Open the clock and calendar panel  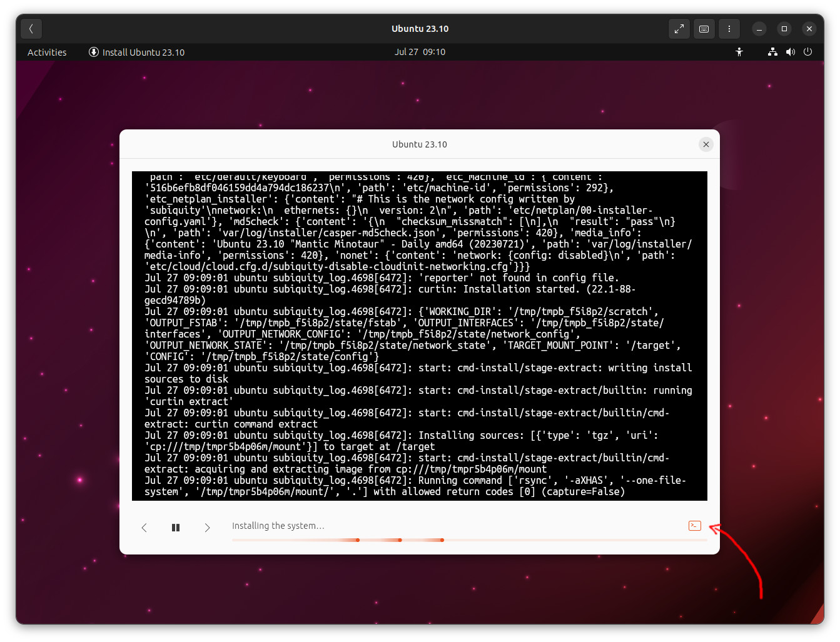click(x=420, y=52)
